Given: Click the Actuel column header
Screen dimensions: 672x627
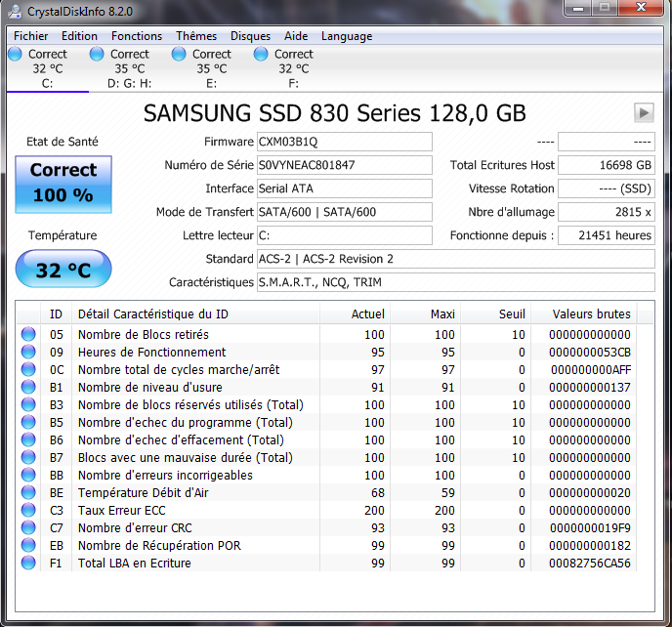Looking at the screenshot, I should tap(355, 314).
